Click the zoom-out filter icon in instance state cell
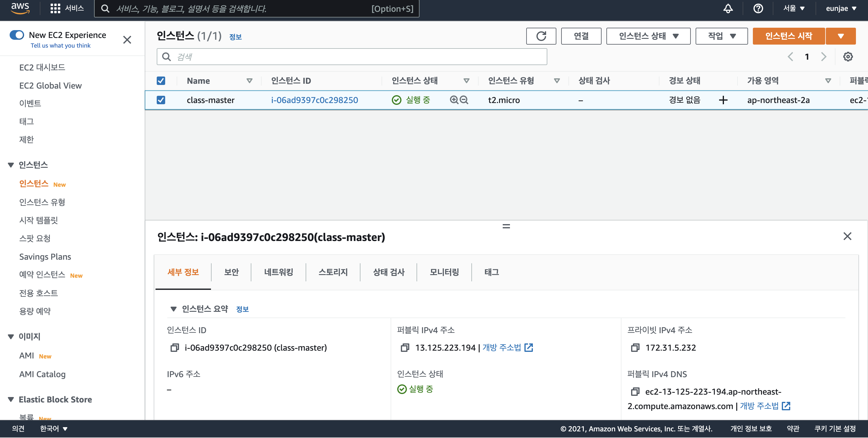Viewport: 868px width, 438px height. pos(464,100)
